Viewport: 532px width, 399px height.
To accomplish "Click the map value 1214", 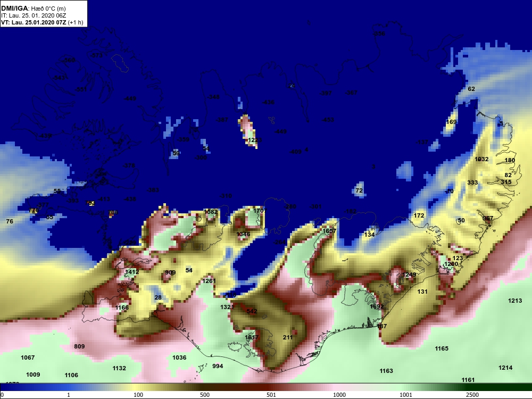I will click(505, 368).
